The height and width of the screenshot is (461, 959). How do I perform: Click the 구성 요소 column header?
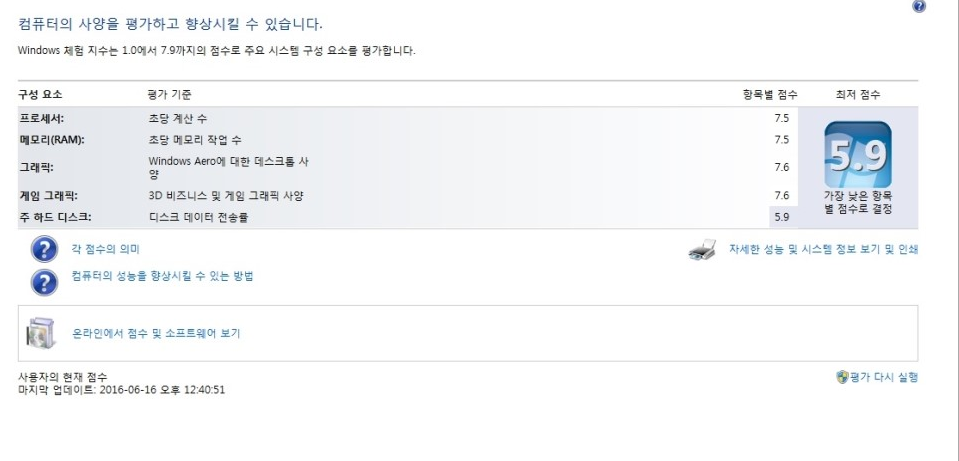[x=40, y=94]
